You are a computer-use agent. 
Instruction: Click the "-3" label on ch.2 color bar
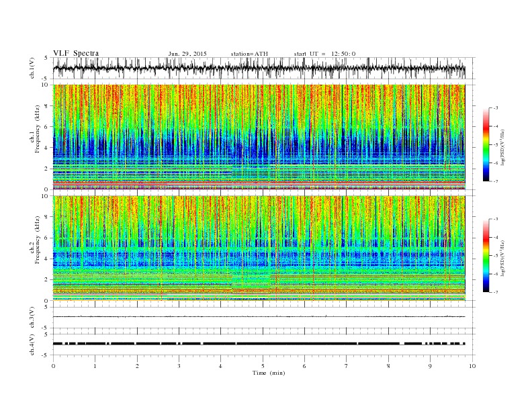coord(496,219)
